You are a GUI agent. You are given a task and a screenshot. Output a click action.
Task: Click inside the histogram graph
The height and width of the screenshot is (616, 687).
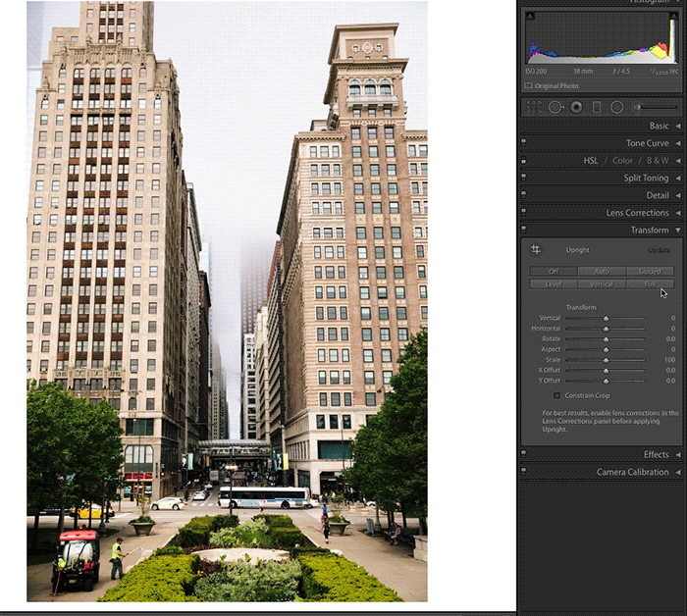602,37
